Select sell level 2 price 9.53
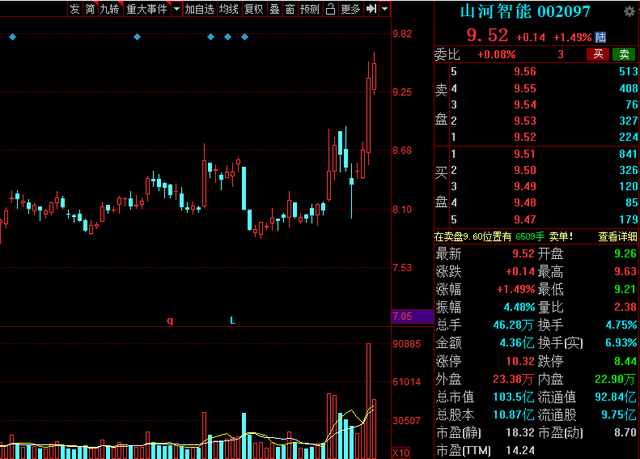This screenshot has height=459, width=640. click(525, 121)
